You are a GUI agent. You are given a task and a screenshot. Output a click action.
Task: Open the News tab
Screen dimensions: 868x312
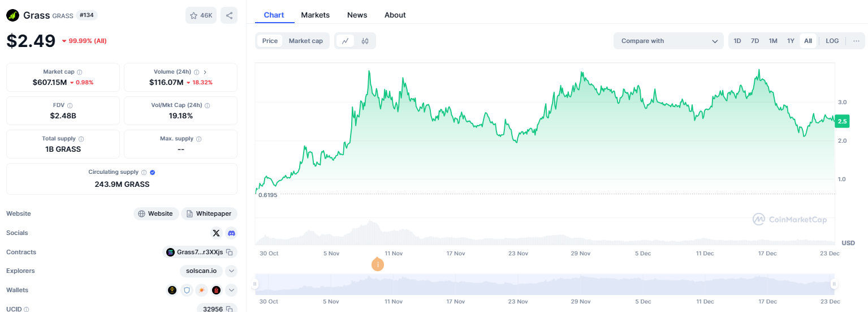(x=357, y=15)
